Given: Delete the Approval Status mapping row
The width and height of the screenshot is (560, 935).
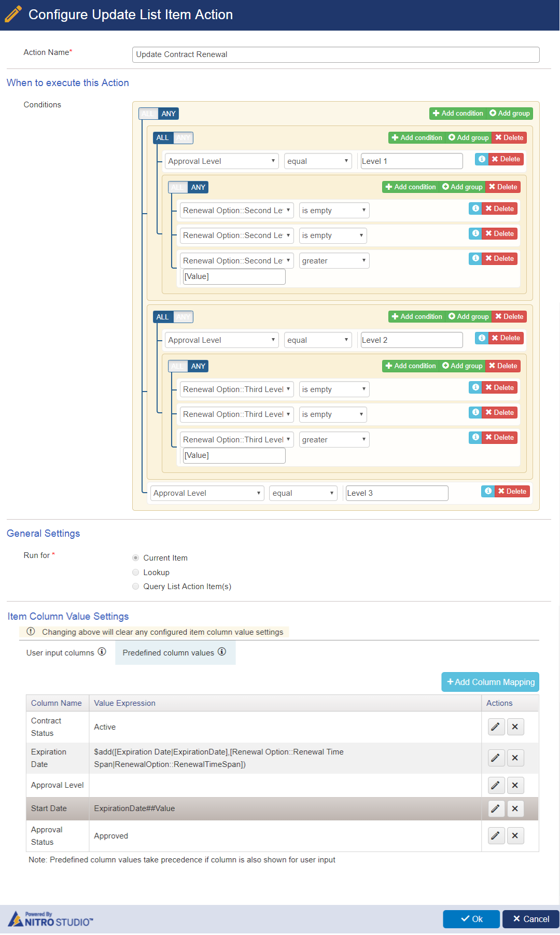Looking at the screenshot, I should [x=515, y=835].
